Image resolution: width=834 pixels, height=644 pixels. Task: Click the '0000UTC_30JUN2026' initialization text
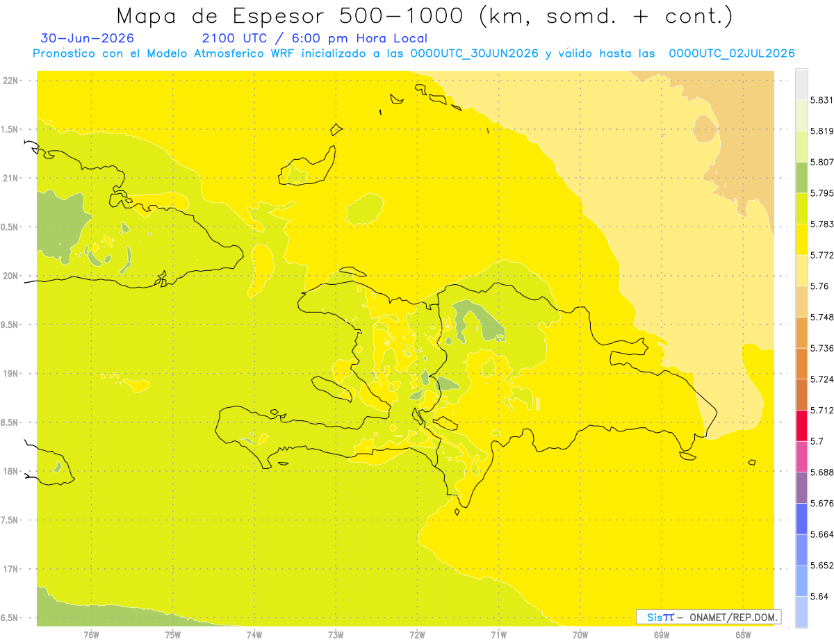(x=474, y=53)
